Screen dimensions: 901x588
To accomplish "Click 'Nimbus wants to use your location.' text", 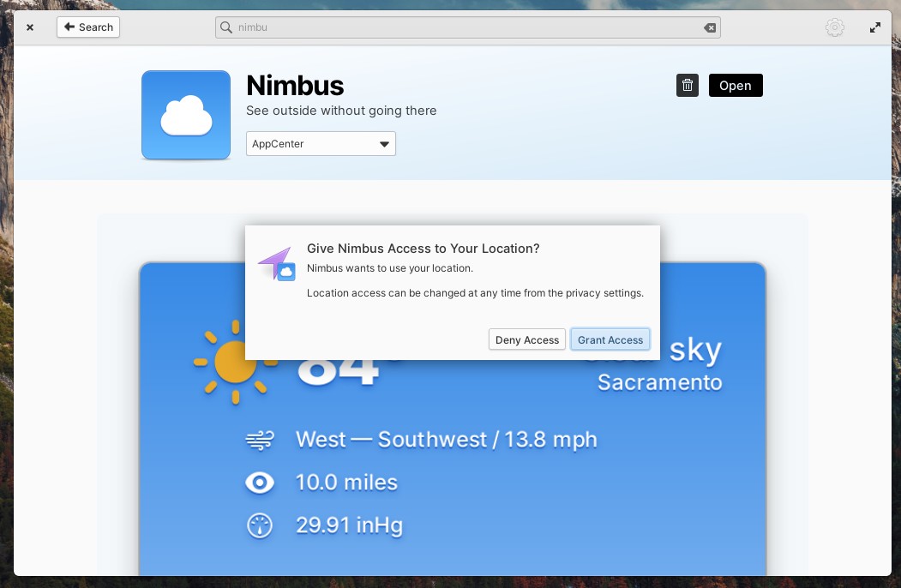I will click(x=390, y=267).
